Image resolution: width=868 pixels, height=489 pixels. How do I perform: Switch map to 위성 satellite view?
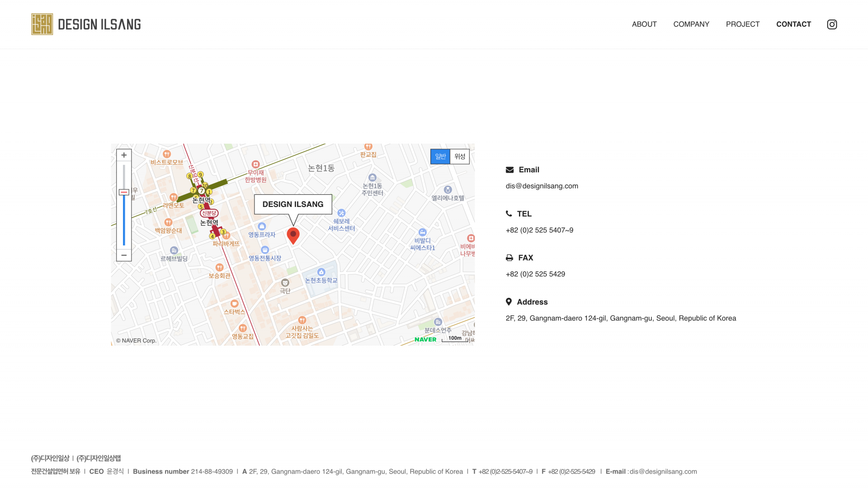coord(460,156)
